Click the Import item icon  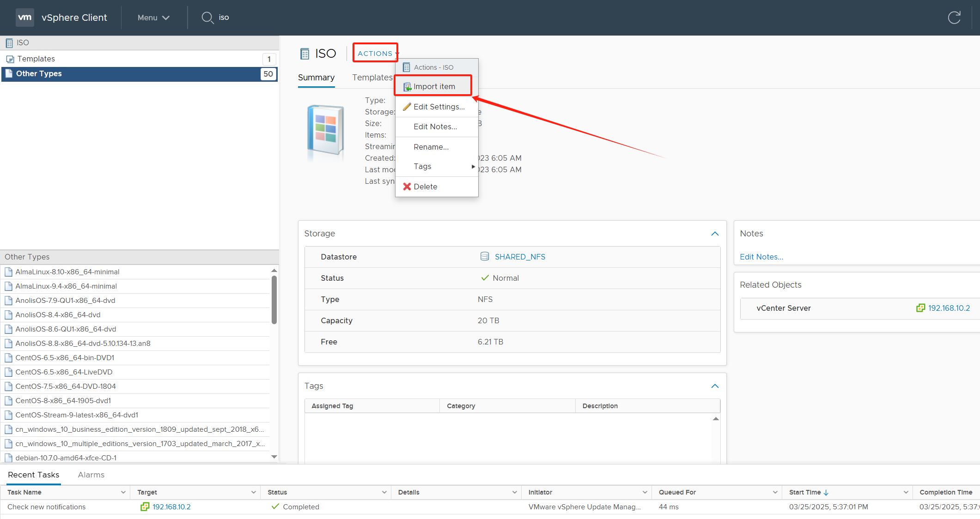pos(407,87)
